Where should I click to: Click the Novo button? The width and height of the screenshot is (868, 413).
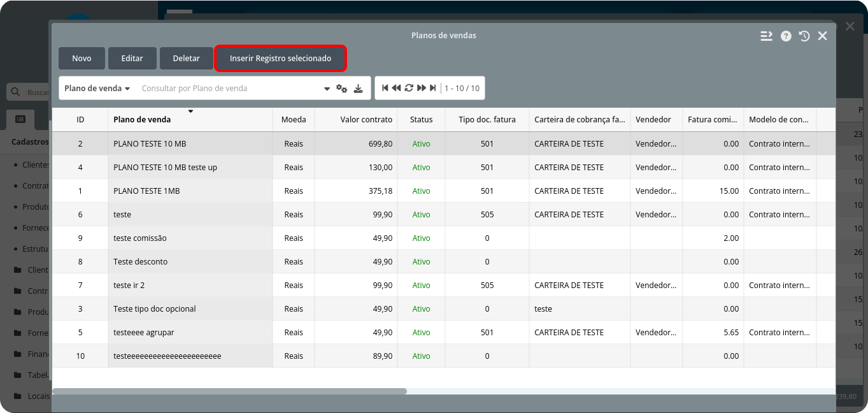[x=82, y=58]
